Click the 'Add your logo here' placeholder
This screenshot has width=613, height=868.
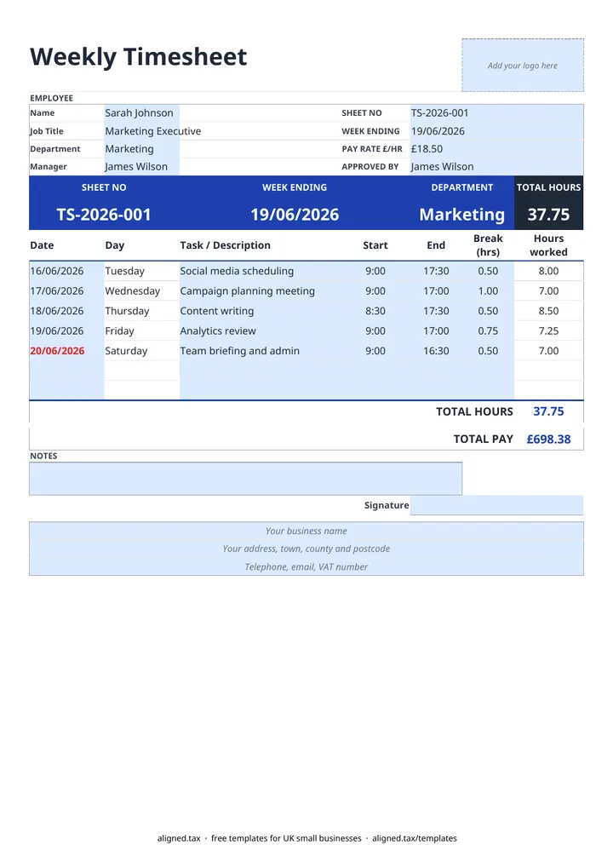tap(522, 66)
